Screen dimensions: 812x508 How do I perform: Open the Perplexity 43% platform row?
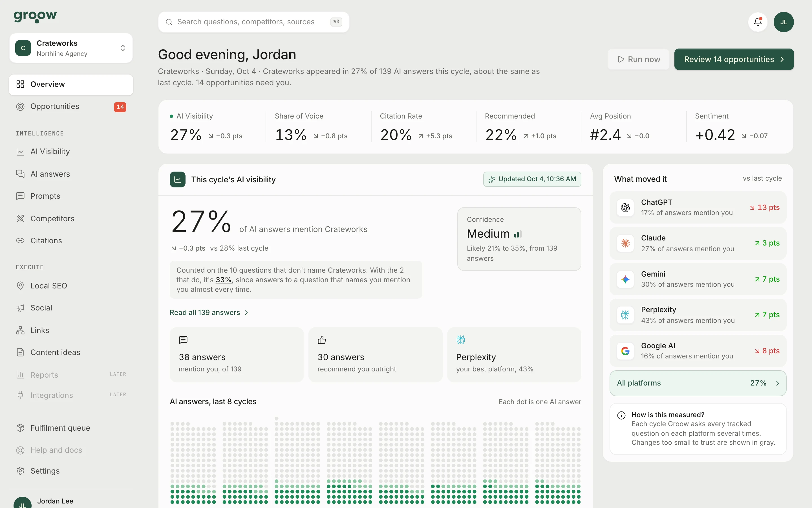(x=698, y=315)
